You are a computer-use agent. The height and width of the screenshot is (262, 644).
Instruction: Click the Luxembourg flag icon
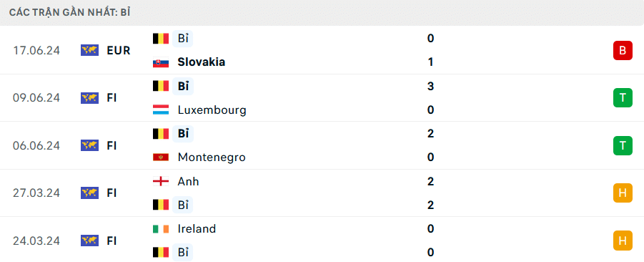click(161, 110)
